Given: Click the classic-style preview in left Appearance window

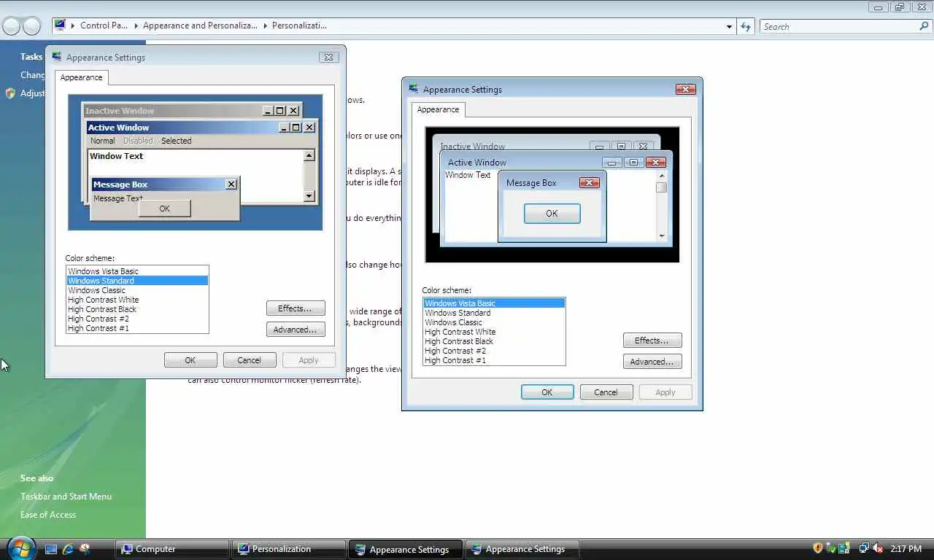Looking at the screenshot, I should 195,163.
